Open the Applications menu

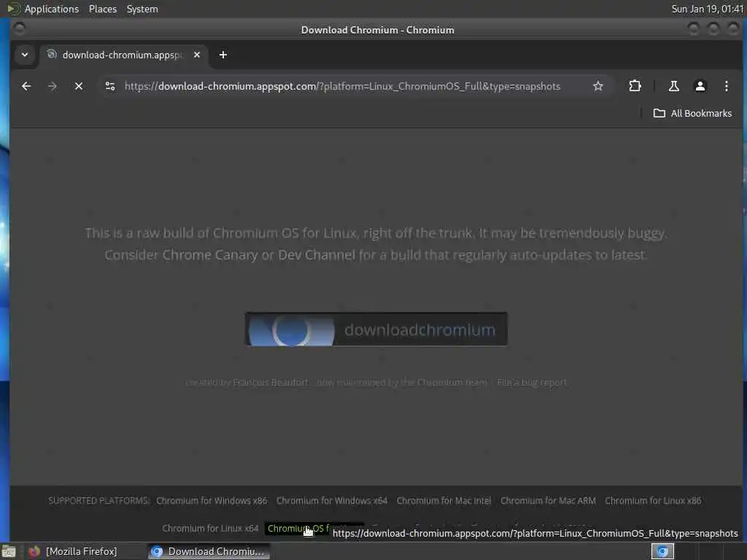point(52,9)
